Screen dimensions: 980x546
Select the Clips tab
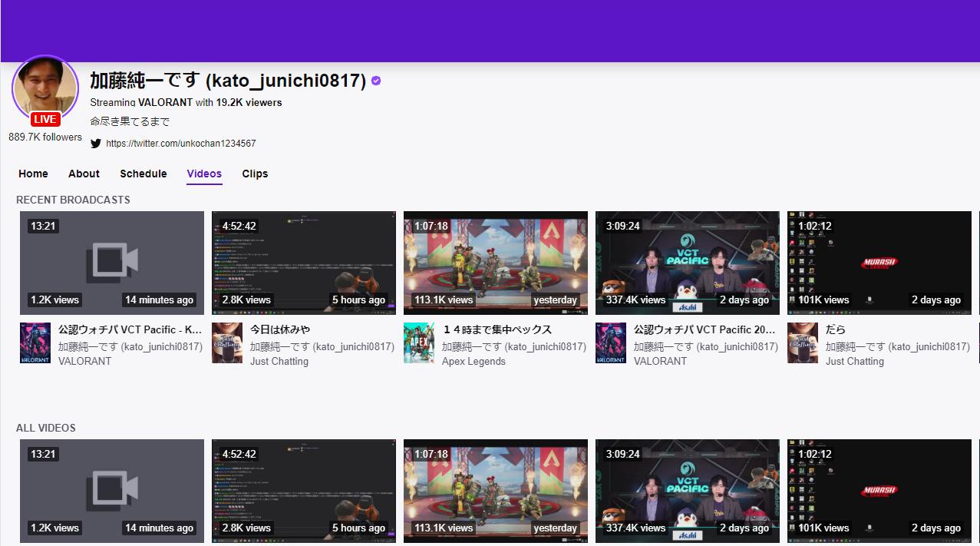pos(255,174)
